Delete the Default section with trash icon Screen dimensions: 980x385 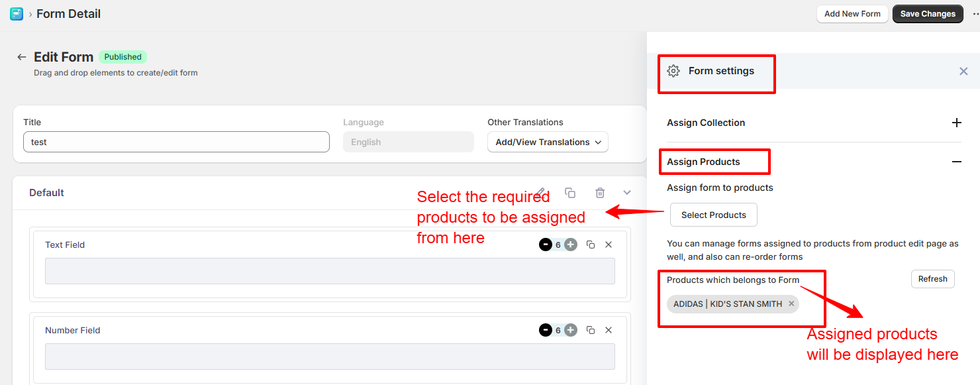tap(600, 193)
